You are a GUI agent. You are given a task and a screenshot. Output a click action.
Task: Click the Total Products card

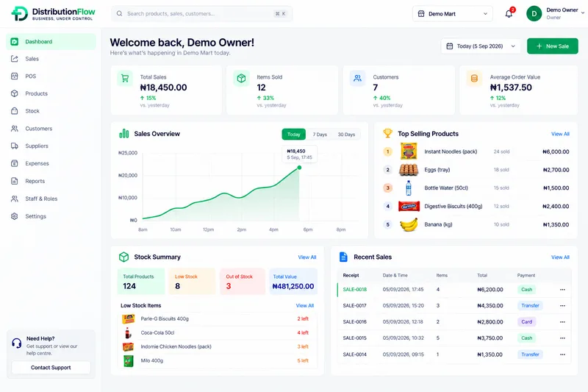(141, 282)
